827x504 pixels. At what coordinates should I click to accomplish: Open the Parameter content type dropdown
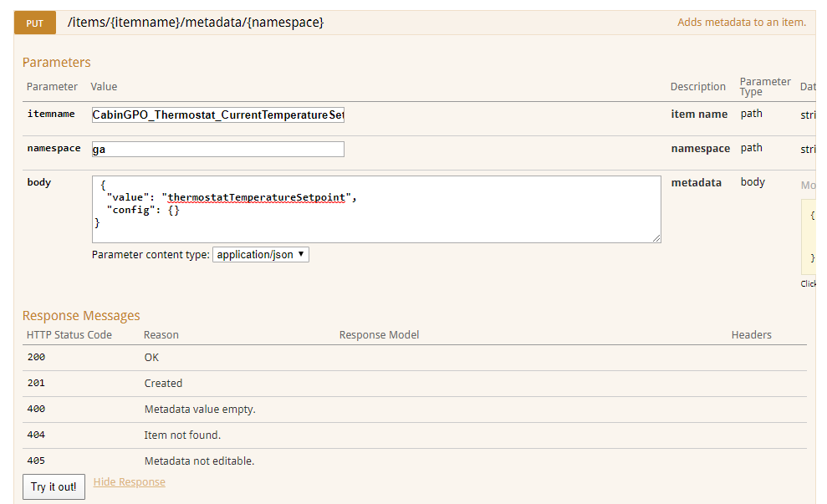click(261, 254)
